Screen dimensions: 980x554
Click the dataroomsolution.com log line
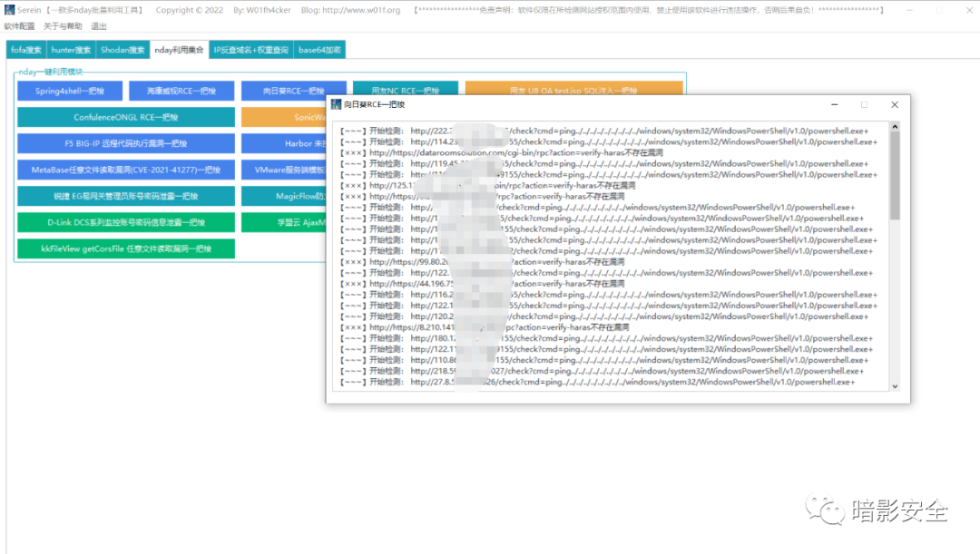[501, 152]
